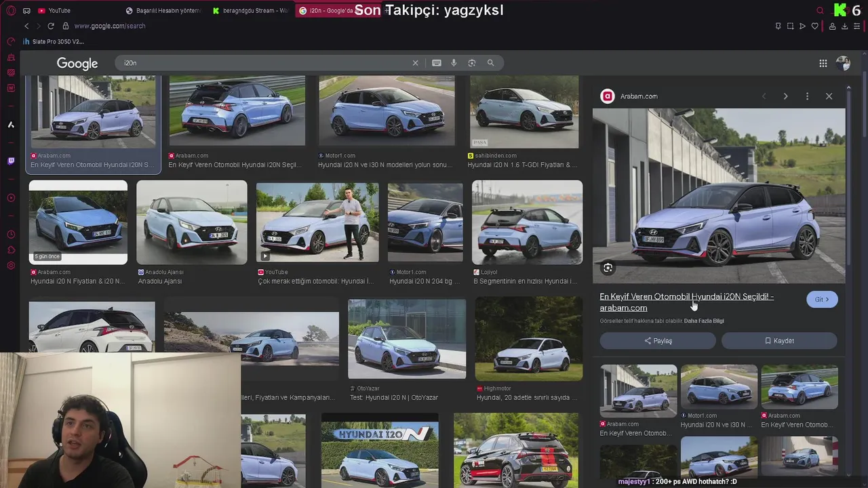
Task: Open the Daha Fazla Bilgi link
Action: [704, 321]
